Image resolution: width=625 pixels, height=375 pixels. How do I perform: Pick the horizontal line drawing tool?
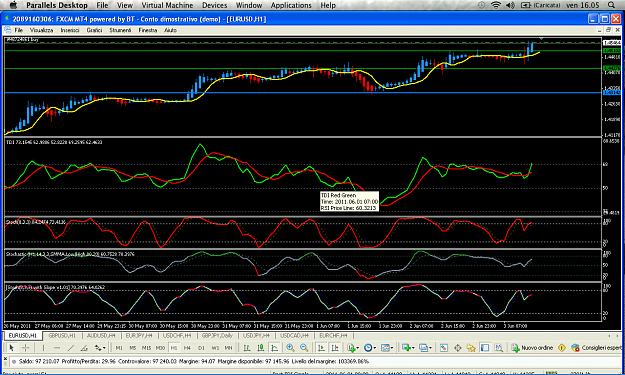pos(57,348)
